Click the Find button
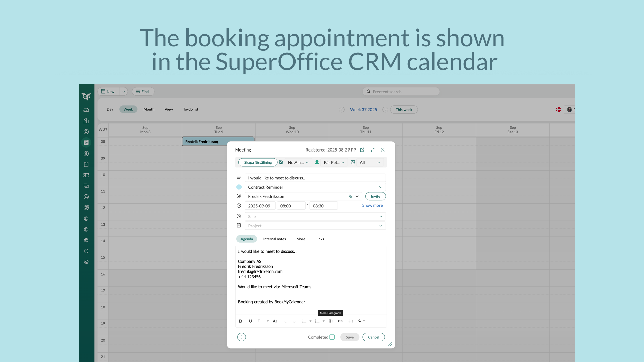Viewport: 644px width, 362px height. 143,92
